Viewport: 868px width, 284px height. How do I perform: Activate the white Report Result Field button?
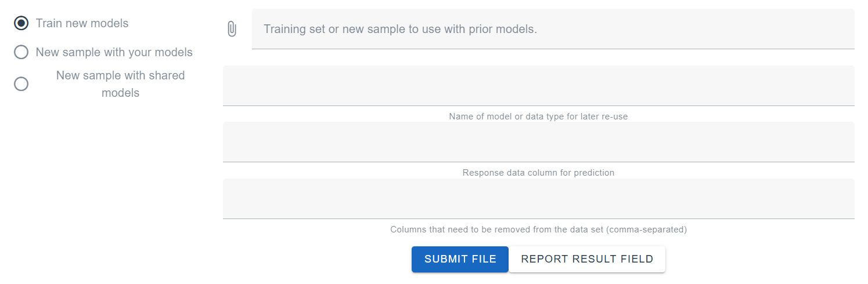pyautogui.click(x=587, y=259)
